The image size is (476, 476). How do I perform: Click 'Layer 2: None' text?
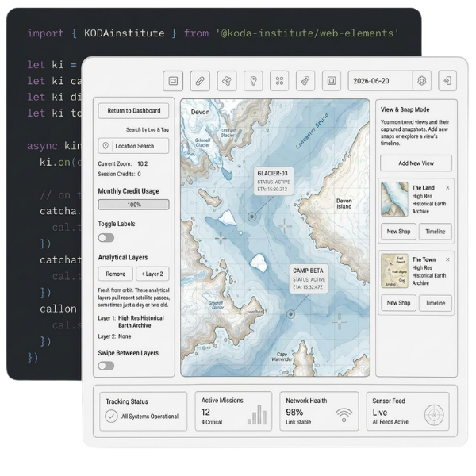click(x=114, y=336)
